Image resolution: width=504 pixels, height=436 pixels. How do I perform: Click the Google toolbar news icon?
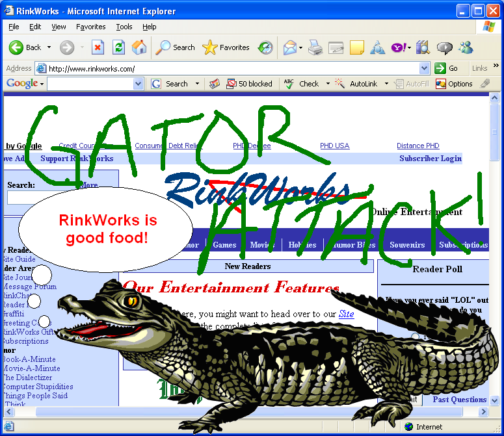[215, 84]
